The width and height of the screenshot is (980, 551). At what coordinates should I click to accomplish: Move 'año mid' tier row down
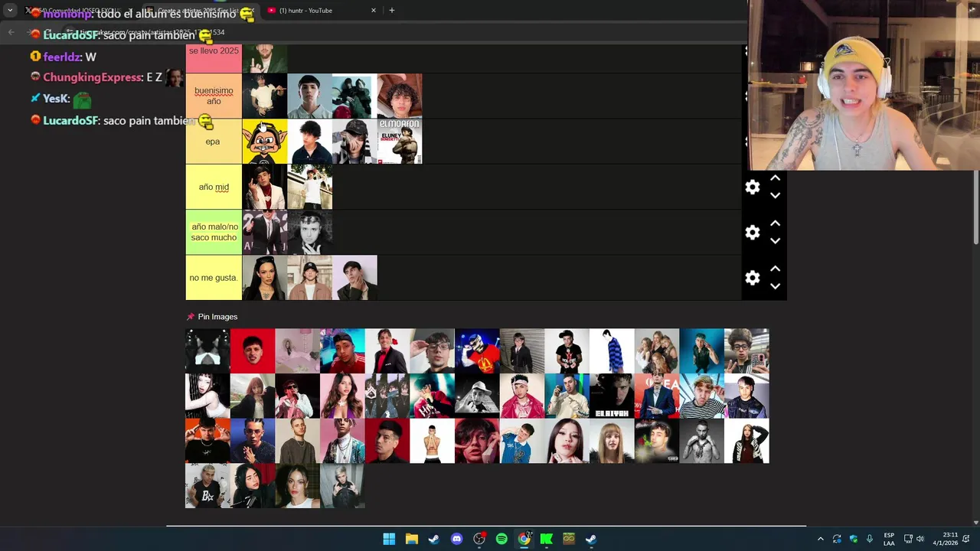click(775, 196)
